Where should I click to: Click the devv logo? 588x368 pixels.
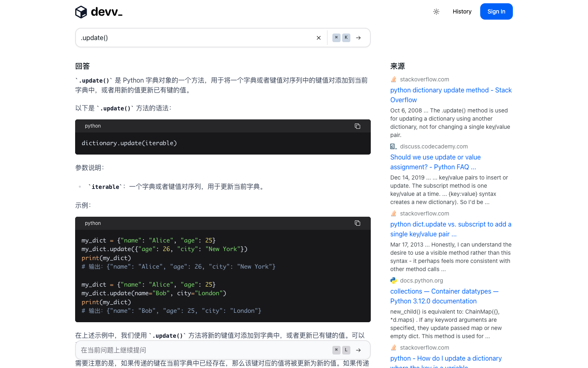point(98,12)
